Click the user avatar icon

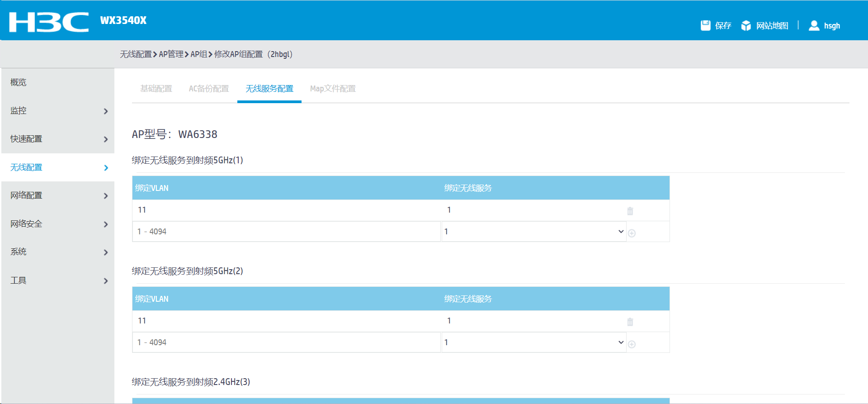814,25
